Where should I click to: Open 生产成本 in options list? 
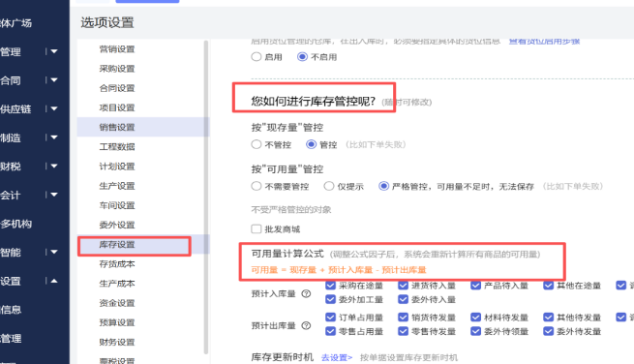[117, 284]
